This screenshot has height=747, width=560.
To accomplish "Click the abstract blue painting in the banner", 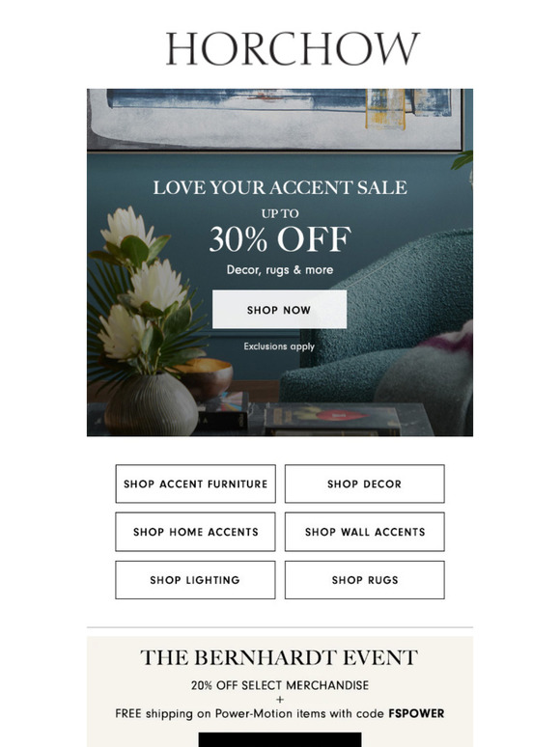I will coord(275,118).
